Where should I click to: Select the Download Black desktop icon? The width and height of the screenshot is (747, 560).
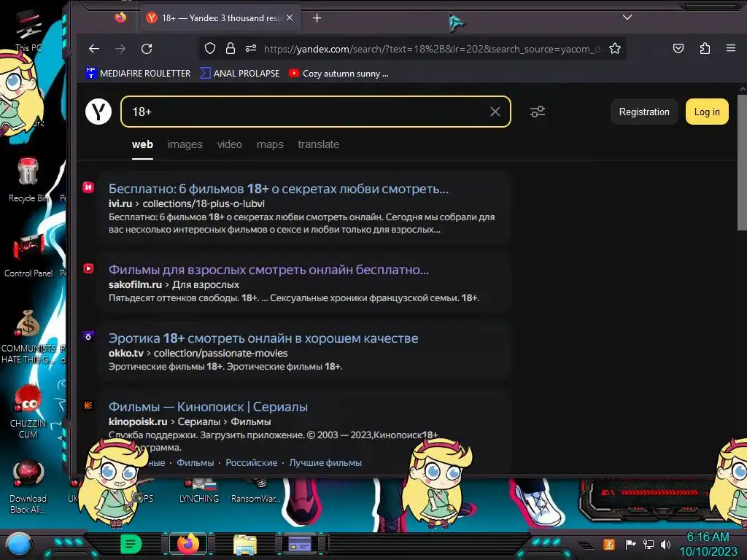(x=28, y=486)
